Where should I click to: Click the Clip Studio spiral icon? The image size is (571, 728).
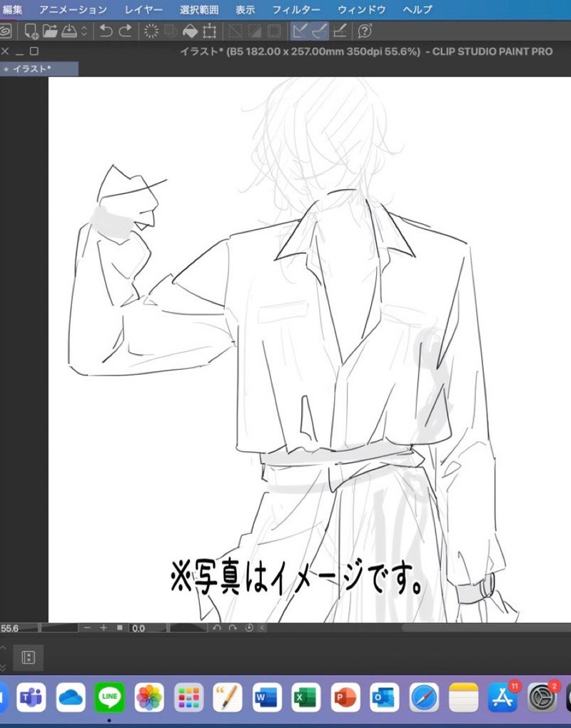coord(5,31)
